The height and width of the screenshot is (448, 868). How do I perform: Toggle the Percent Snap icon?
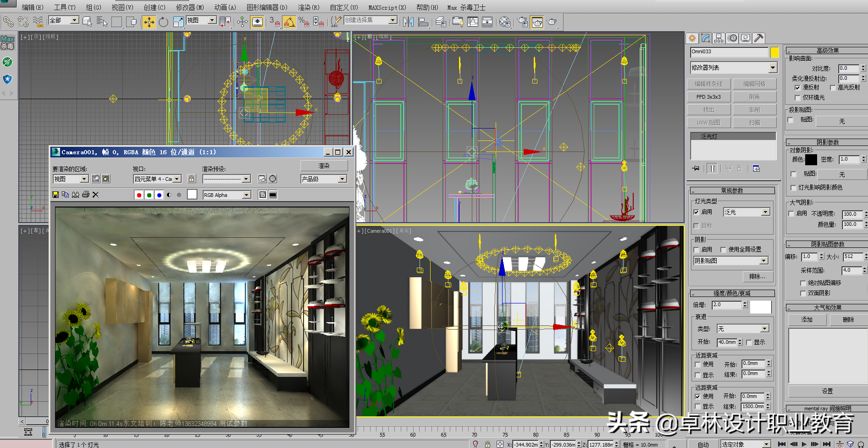(x=304, y=22)
